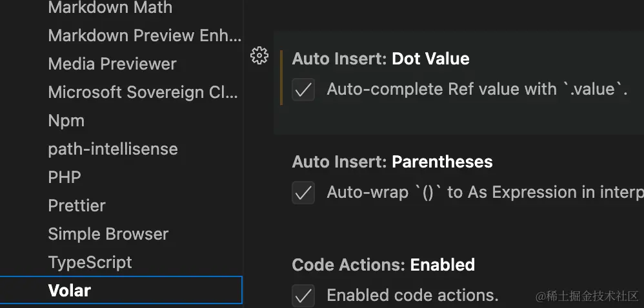Open gear menu for Dot Value setting
Image resolution: width=644 pixels, height=308 pixels.
click(x=259, y=56)
